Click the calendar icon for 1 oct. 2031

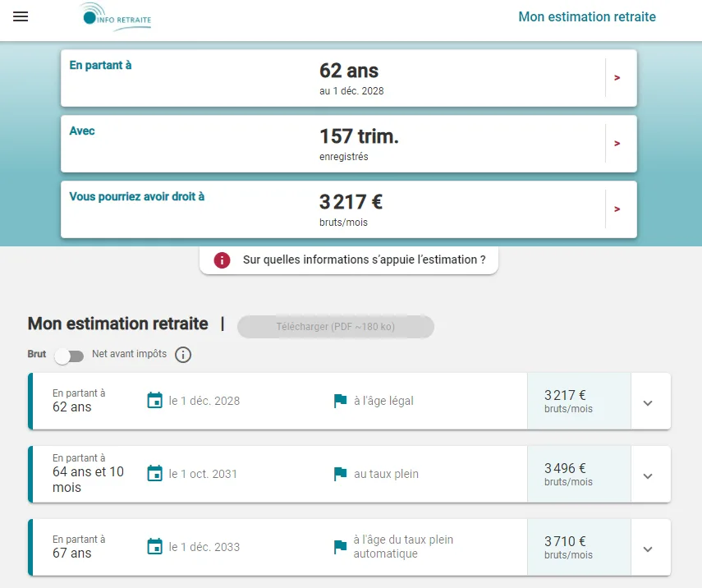pyautogui.click(x=154, y=474)
